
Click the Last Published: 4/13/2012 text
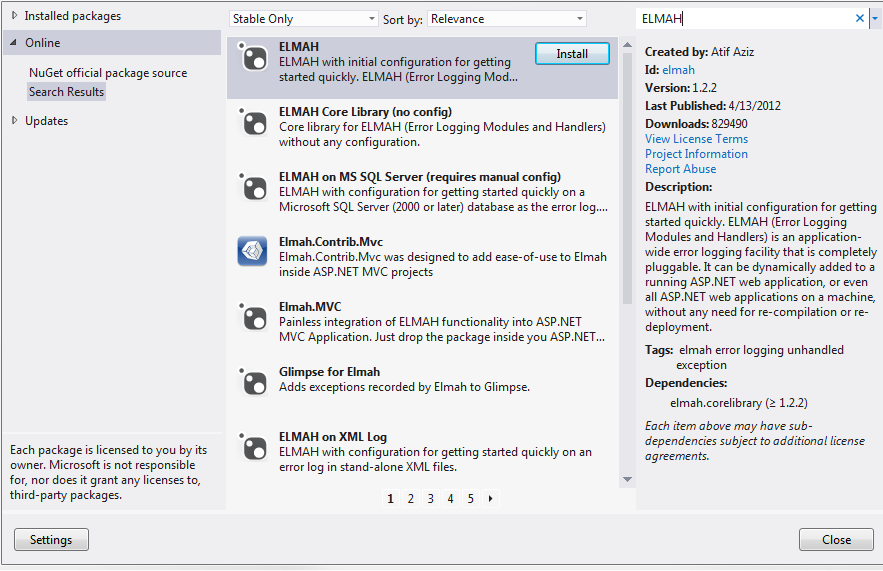pos(712,106)
